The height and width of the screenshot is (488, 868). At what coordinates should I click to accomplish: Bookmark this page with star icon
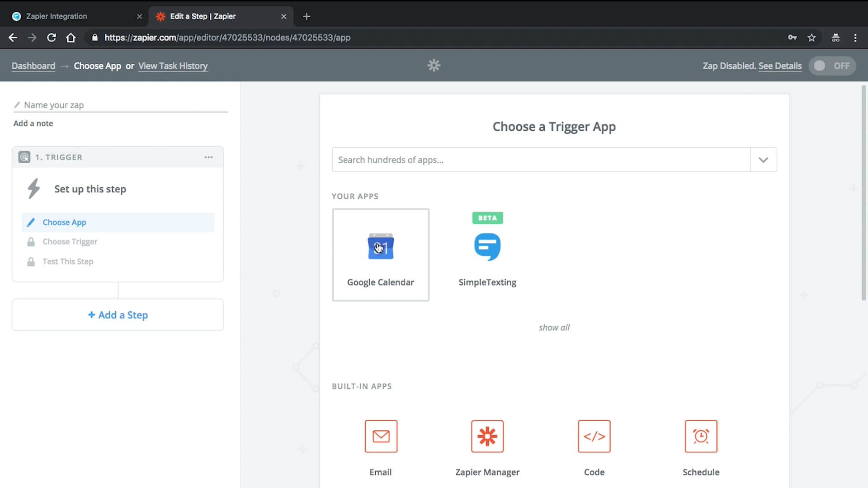pos(811,38)
